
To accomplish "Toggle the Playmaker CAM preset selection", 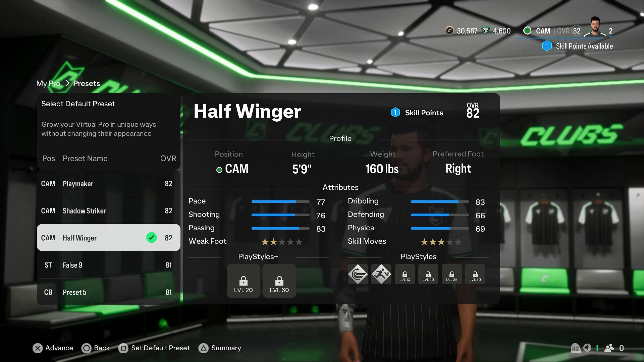I will 108,183.
